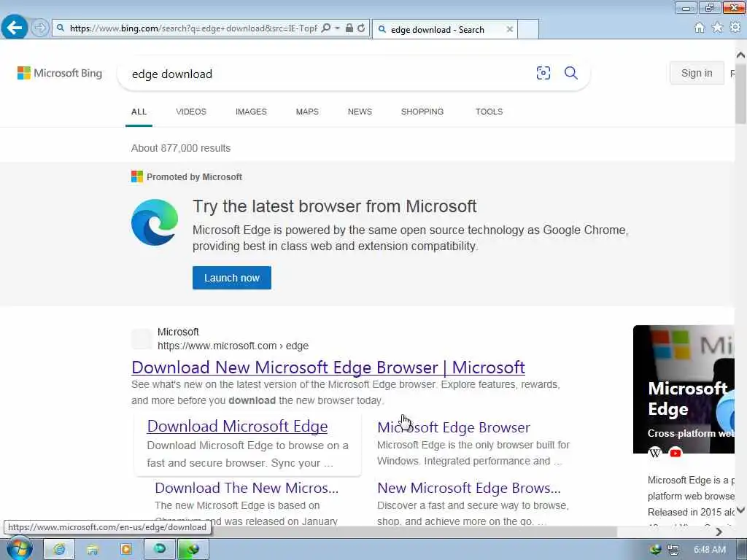This screenshot has width=747, height=560.
Task: Click the vertical scrollbar up arrow
Action: 740,55
